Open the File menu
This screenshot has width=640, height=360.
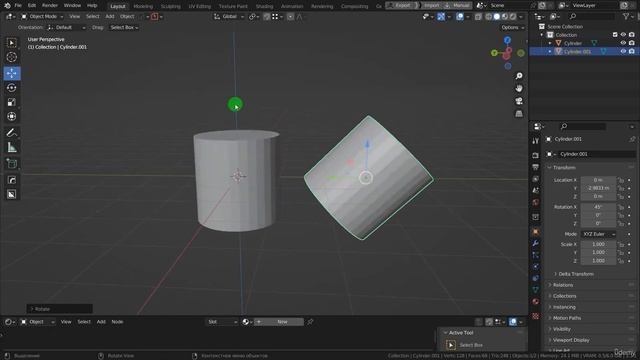point(18,6)
